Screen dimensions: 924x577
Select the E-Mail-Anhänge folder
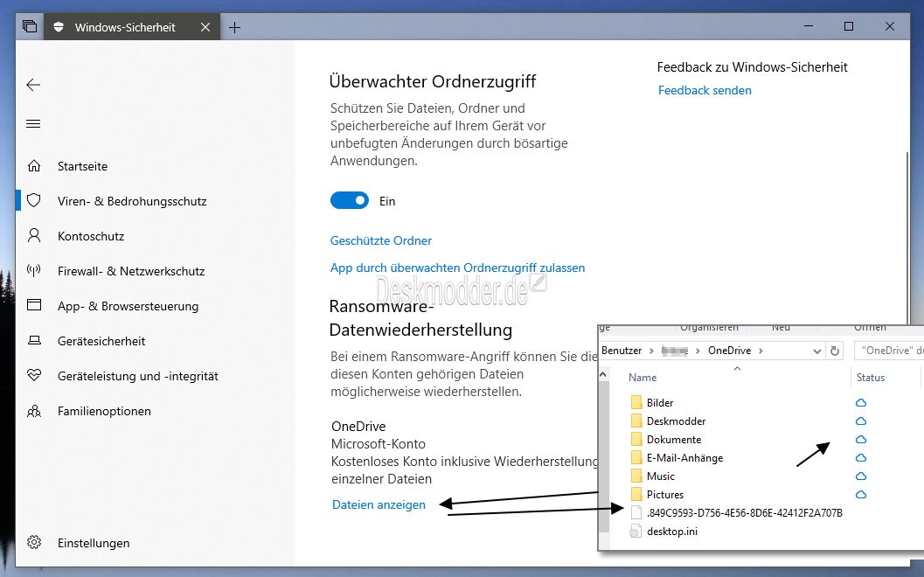coord(684,457)
